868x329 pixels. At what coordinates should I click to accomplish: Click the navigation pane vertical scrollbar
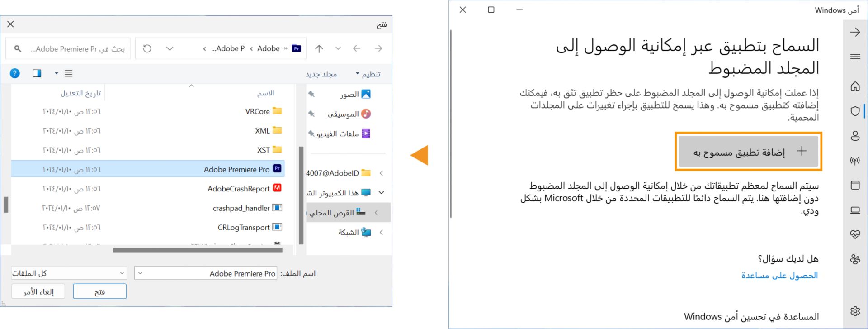[301, 195]
